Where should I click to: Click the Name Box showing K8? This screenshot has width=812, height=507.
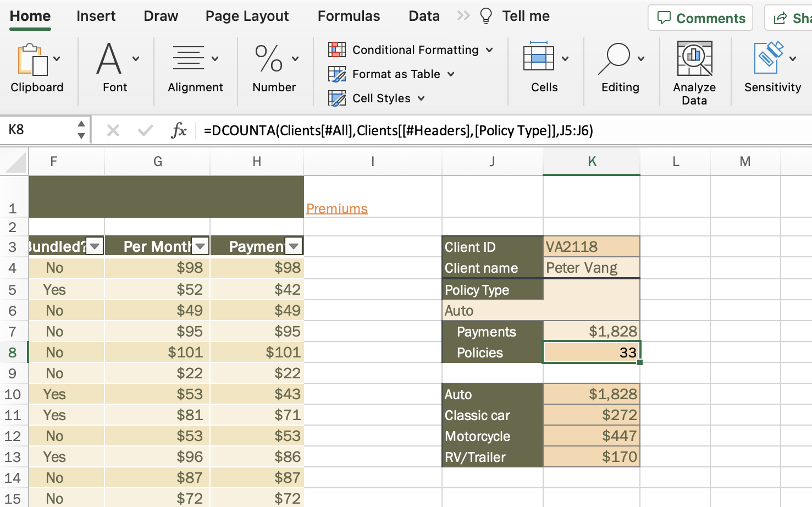(x=38, y=130)
